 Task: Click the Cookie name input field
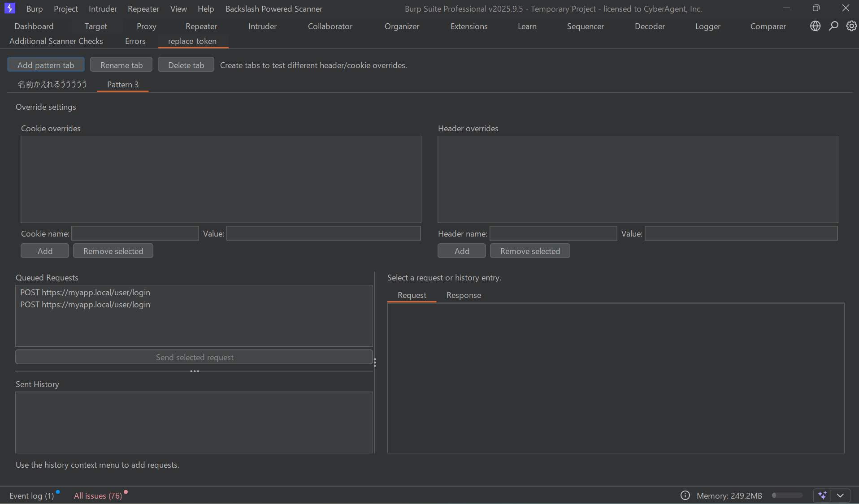pos(135,233)
